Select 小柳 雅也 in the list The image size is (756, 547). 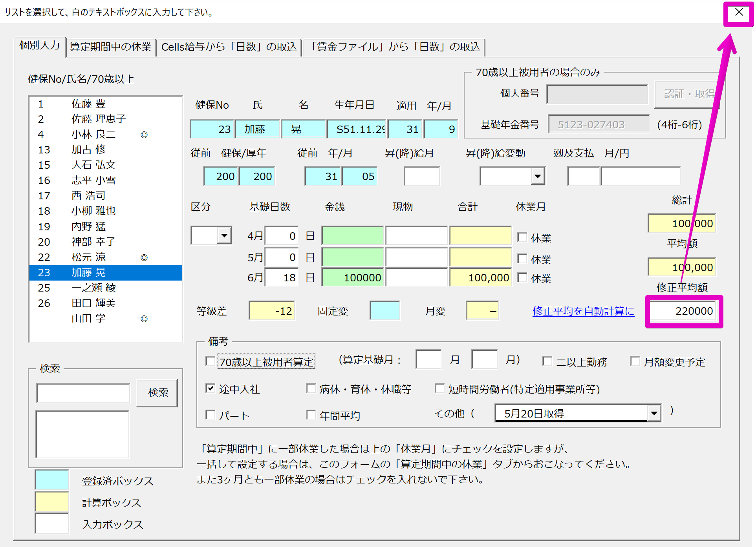point(106,211)
